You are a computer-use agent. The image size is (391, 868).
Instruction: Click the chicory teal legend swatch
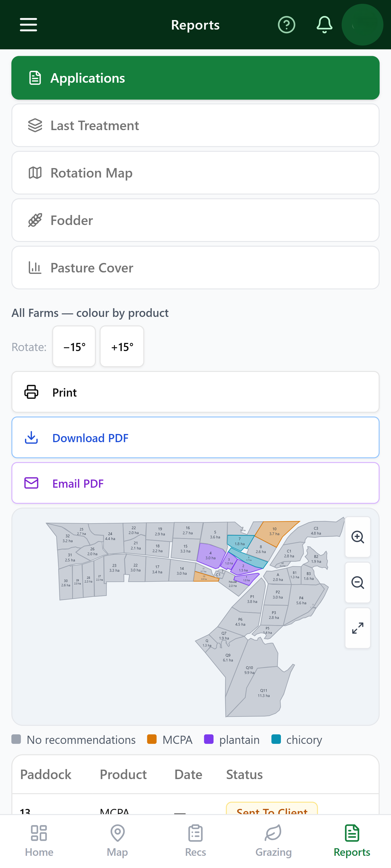(276, 739)
